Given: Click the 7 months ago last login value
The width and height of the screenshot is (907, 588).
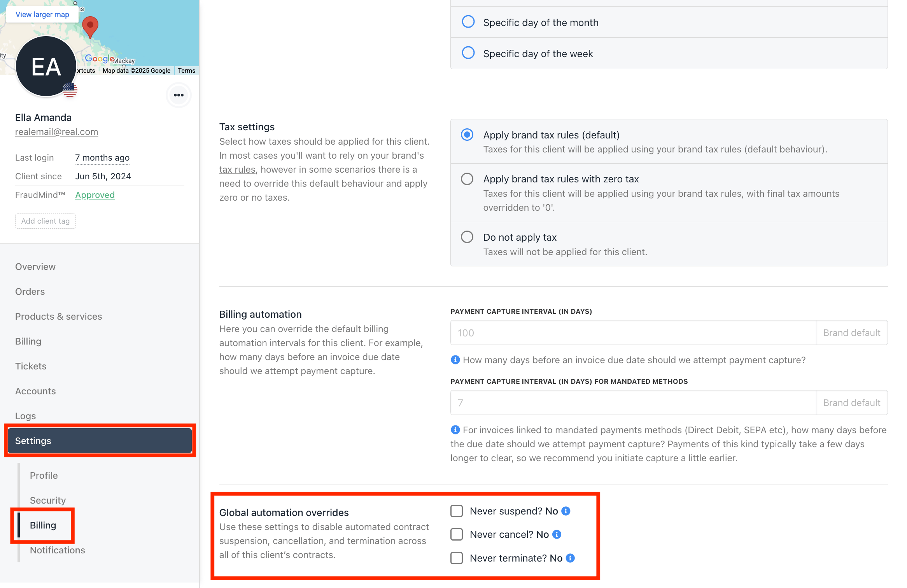Looking at the screenshot, I should click(x=102, y=157).
